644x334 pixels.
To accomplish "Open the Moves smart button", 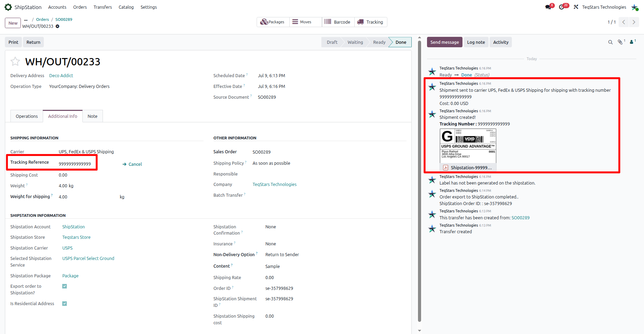I will point(306,22).
